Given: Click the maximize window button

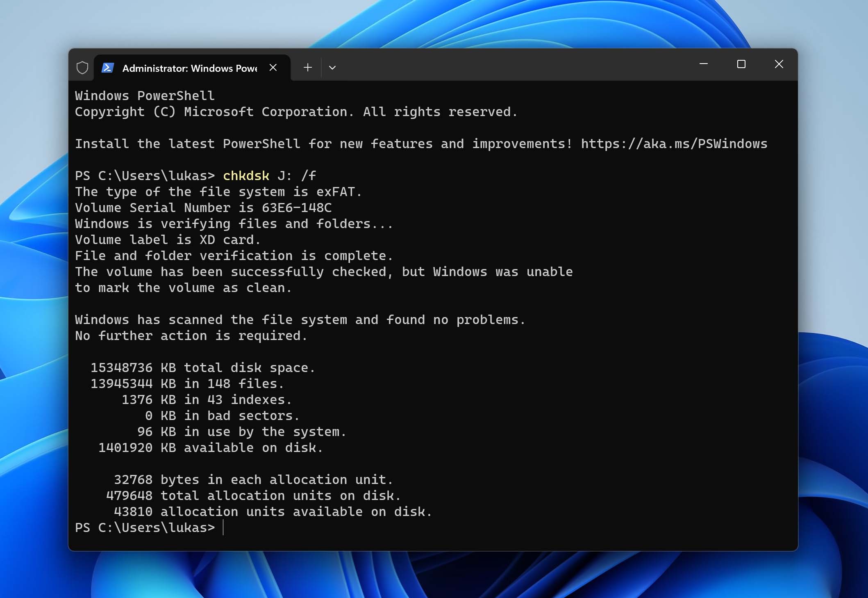Looking at the screenshot, I should click(741, 64).
